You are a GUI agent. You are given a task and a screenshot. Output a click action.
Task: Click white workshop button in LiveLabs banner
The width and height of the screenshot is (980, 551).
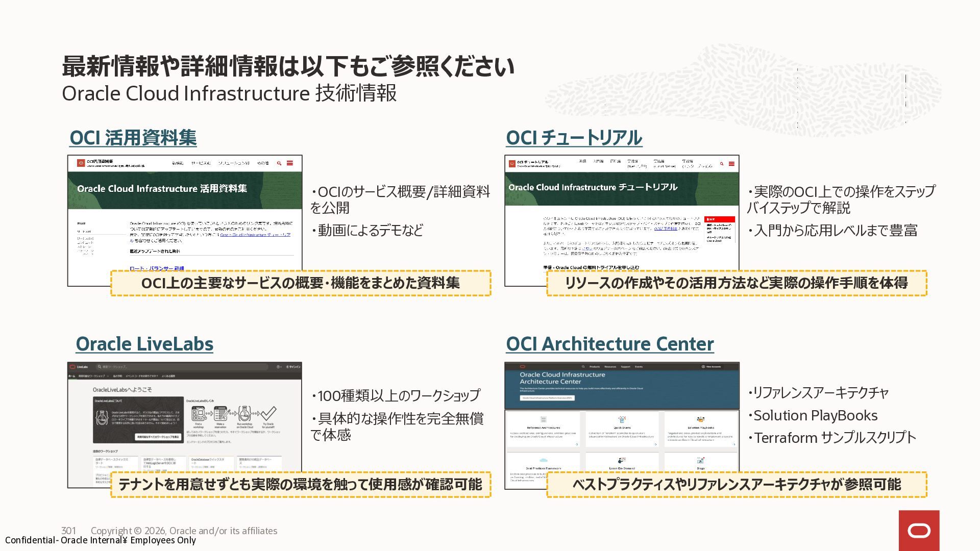tap(158, 437)
